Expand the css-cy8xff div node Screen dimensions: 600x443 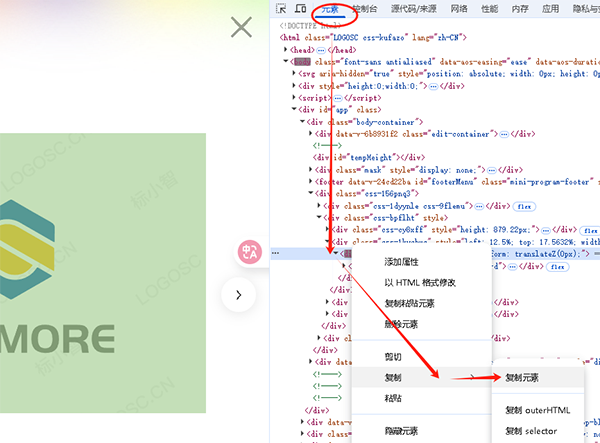(328, 230)
